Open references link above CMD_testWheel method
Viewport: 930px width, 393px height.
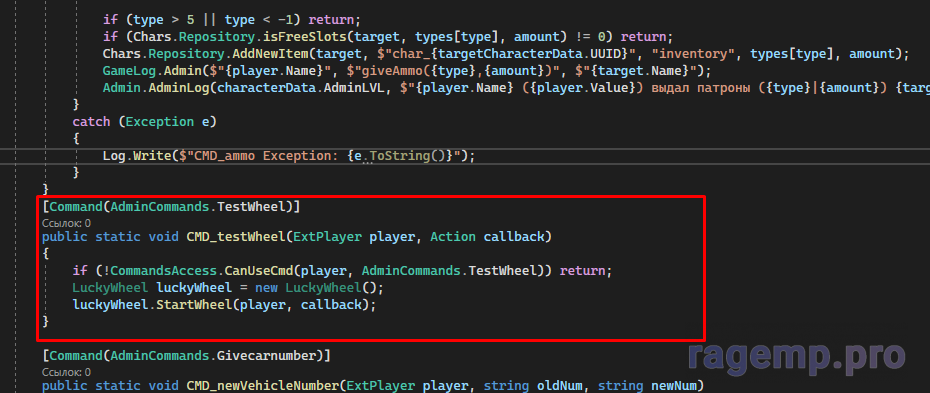coord(66,223)
